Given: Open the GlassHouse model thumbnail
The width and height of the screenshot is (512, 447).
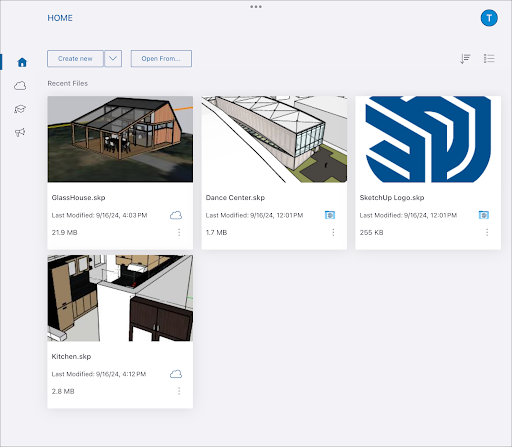Looking at the screenshot, I should [x=120, y=139].
